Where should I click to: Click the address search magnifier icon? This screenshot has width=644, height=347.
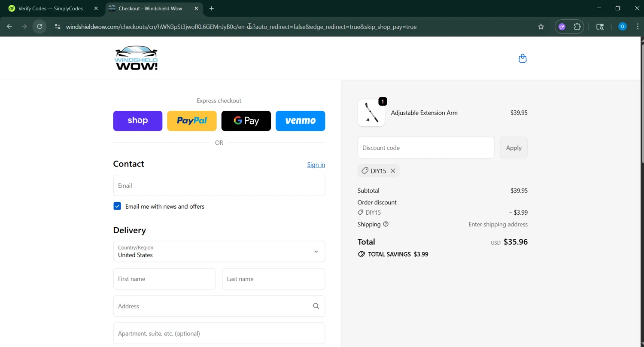pos(316,306)
